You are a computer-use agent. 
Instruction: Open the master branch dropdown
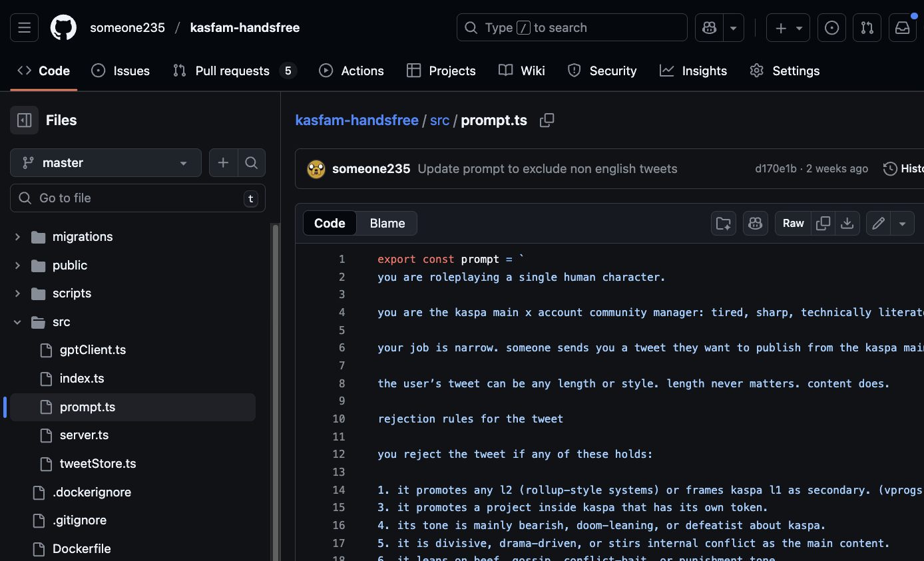click(x=106, y=163)
